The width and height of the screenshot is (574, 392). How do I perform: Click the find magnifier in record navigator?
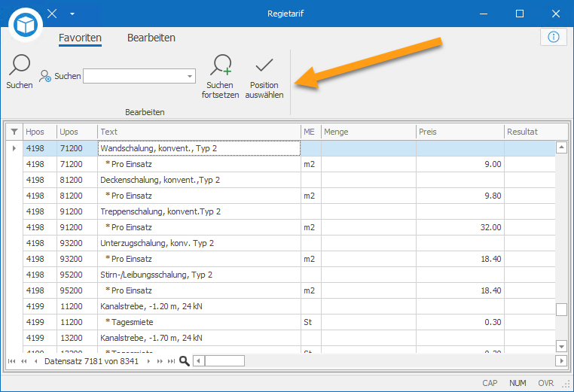[x=184, y=361]
